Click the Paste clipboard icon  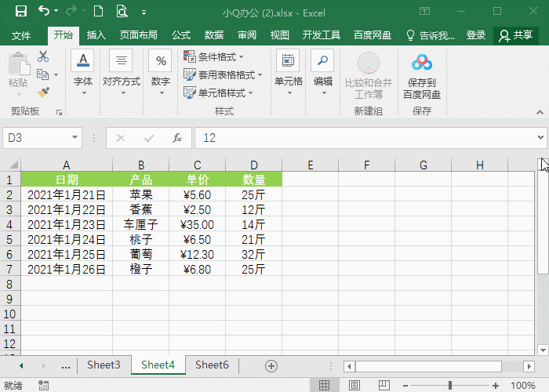[19, 64]
